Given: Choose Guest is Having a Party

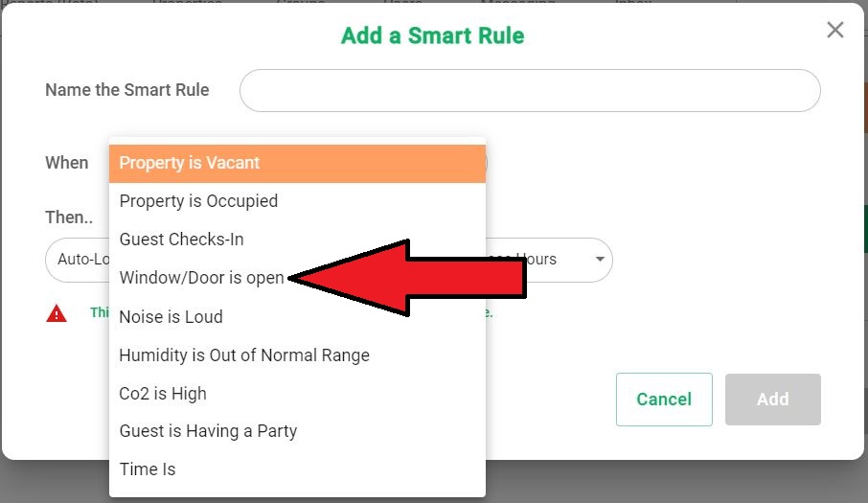Looking at the screenshot, I should click(x=297, y=430).
